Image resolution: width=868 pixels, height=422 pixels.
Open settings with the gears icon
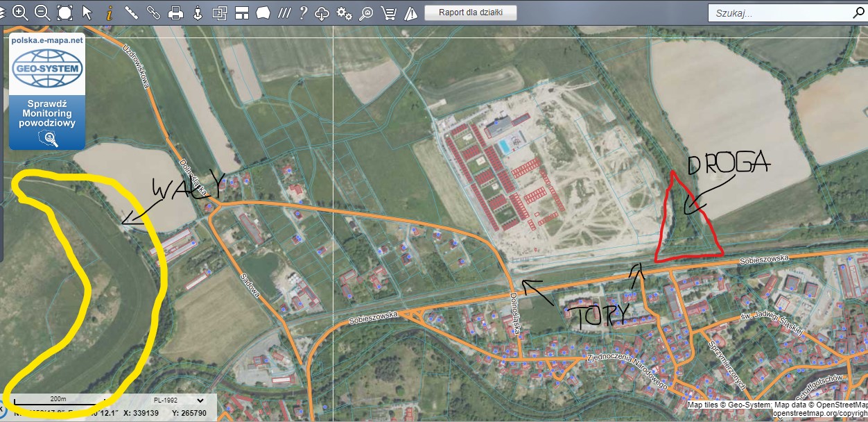pyautogui.click(x=344, y=12)
